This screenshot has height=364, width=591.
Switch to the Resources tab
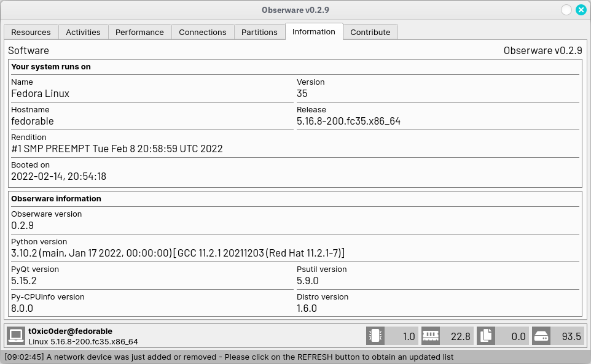(x=31, y=33)
